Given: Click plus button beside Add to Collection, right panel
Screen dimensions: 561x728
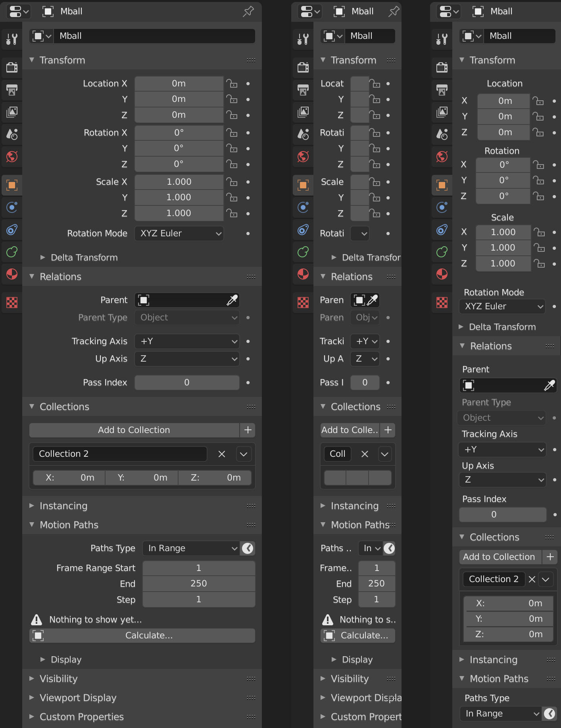Looking at the screenshot, I should [550, 557].
